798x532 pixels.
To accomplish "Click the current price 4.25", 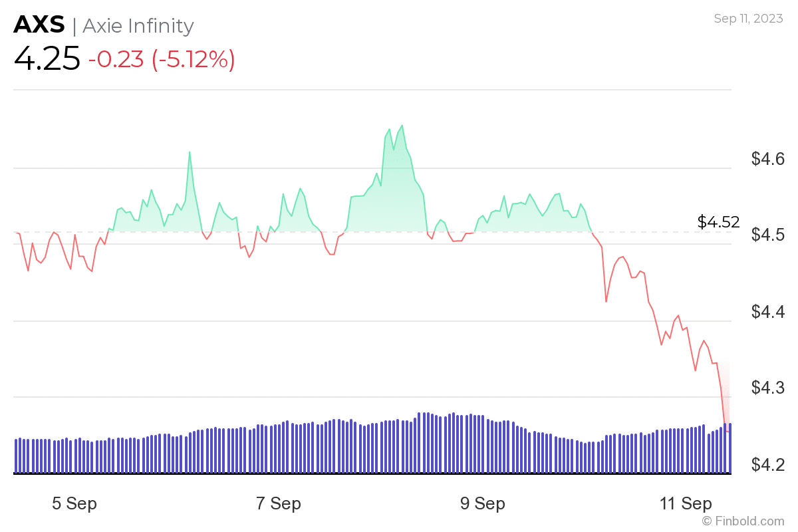I will coord(47,59).
